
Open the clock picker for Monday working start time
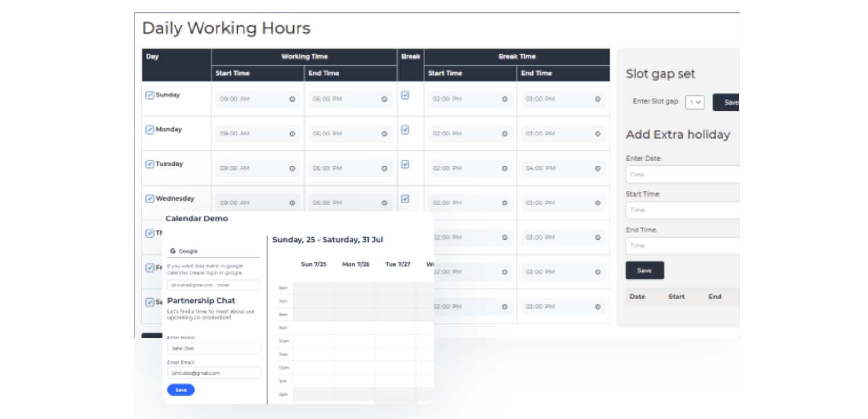pos(292,134)
